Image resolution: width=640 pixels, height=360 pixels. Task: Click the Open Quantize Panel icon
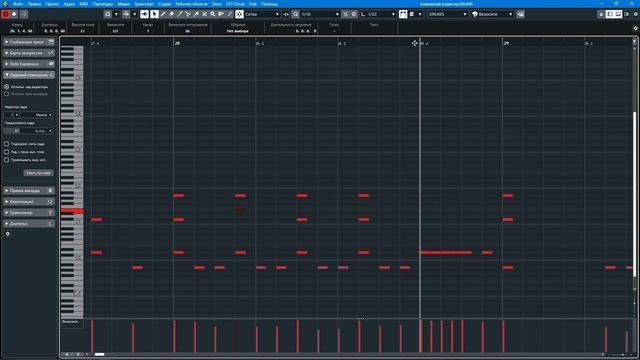point(353,14)
